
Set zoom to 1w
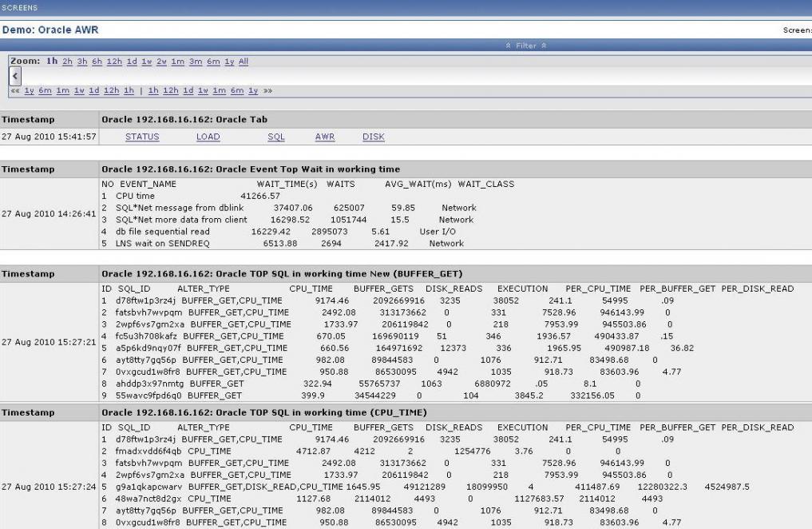pyautogui.click(x=147, y=62)
